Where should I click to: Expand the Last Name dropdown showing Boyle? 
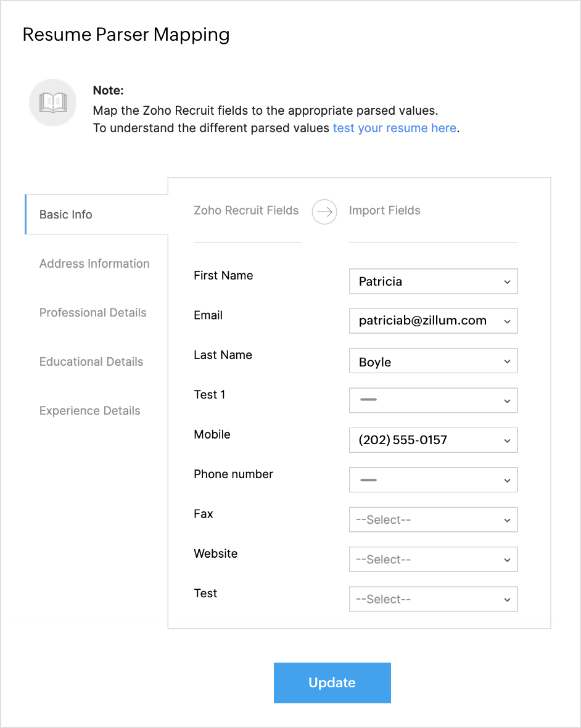433,361
